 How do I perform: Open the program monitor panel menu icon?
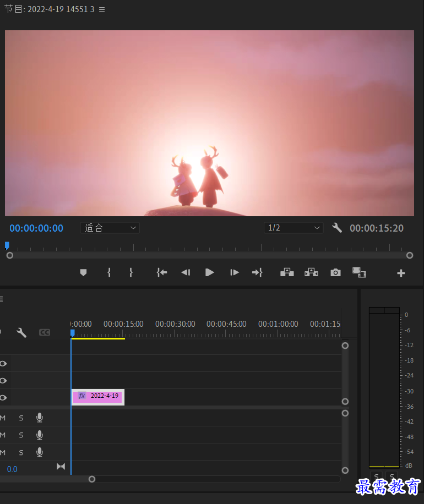point(102,10)
